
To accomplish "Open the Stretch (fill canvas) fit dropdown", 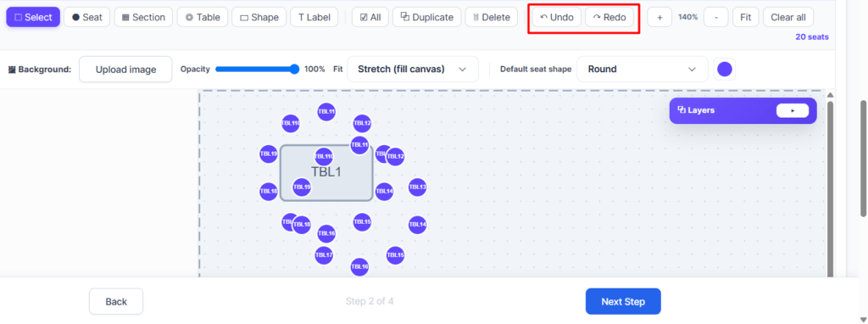I will [413, 70].
